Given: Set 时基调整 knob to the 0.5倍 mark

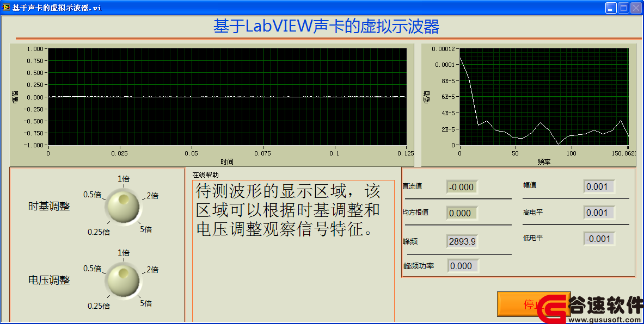Looking at the screenshot, I should tap(93, 195).
